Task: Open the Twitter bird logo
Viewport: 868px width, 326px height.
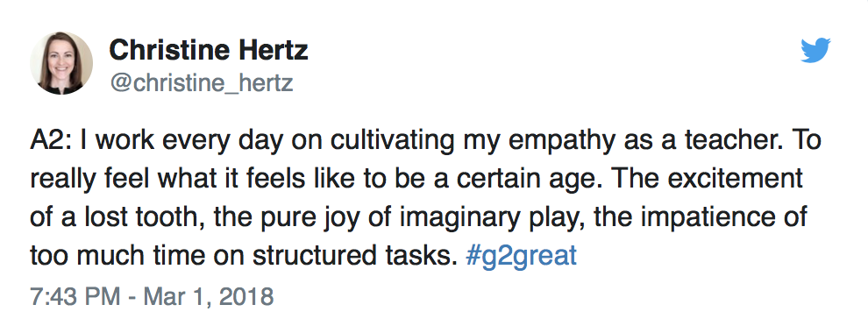Action: [x=815, y=50]
